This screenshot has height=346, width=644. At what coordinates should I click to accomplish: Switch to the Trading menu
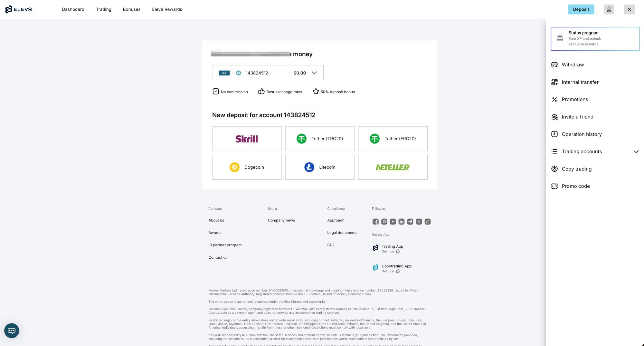(103, 9)
